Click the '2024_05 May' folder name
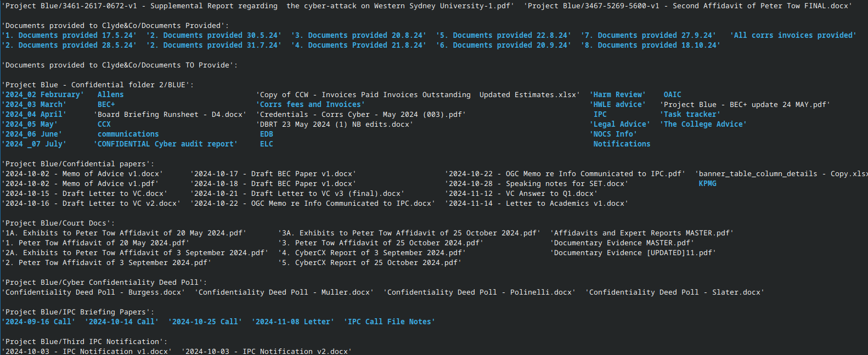Screen dimensions: 868x355 point(30,124)
